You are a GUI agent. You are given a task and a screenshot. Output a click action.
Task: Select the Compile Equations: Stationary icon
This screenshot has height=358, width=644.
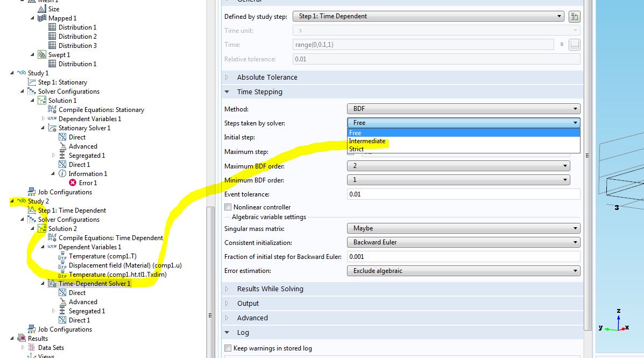(53, 110)
